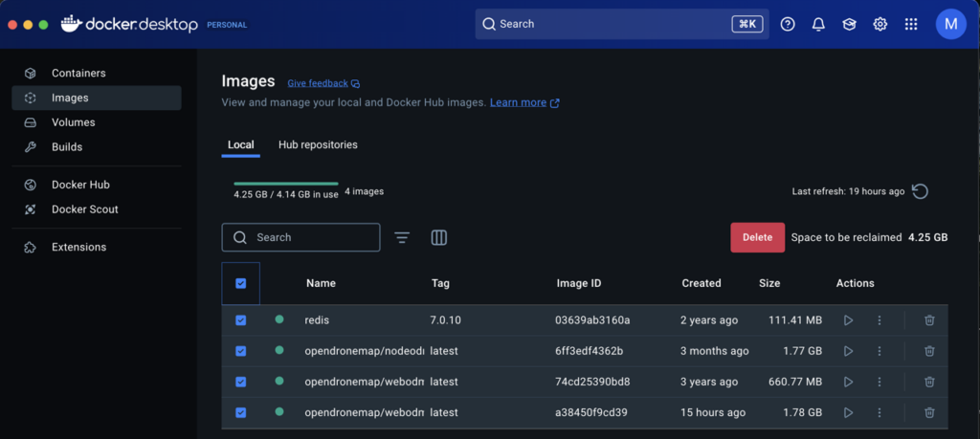The height and width of the screenshot is (439, 980).
Task: Delete image a38450f9cd39 with trash icon
Action: (x=929, y=413)
